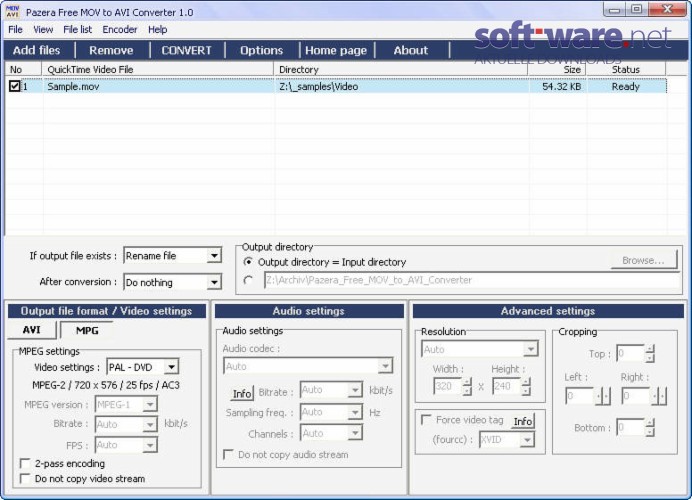Open the Channels dropdown
The width and height of the screenshot is (692, 500).
click(x=355, y=433)
